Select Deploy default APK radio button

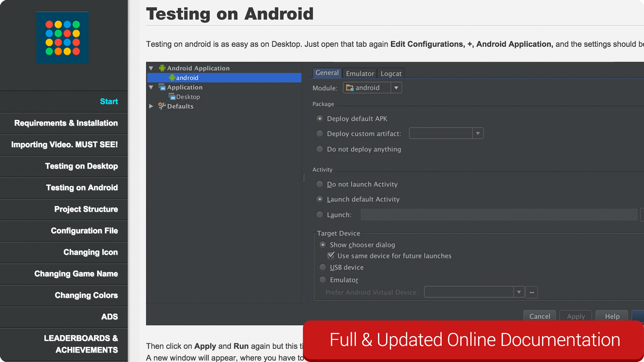[x=320, y=119]
